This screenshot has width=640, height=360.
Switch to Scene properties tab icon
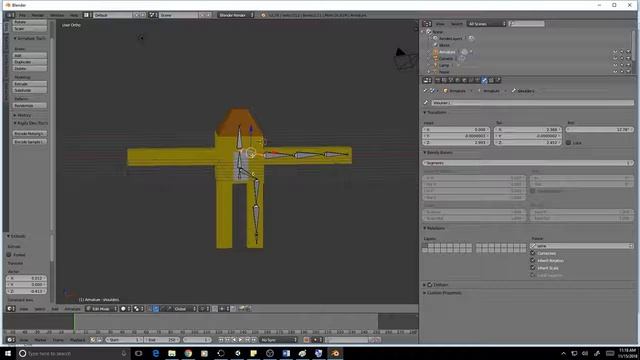(451, 80)
